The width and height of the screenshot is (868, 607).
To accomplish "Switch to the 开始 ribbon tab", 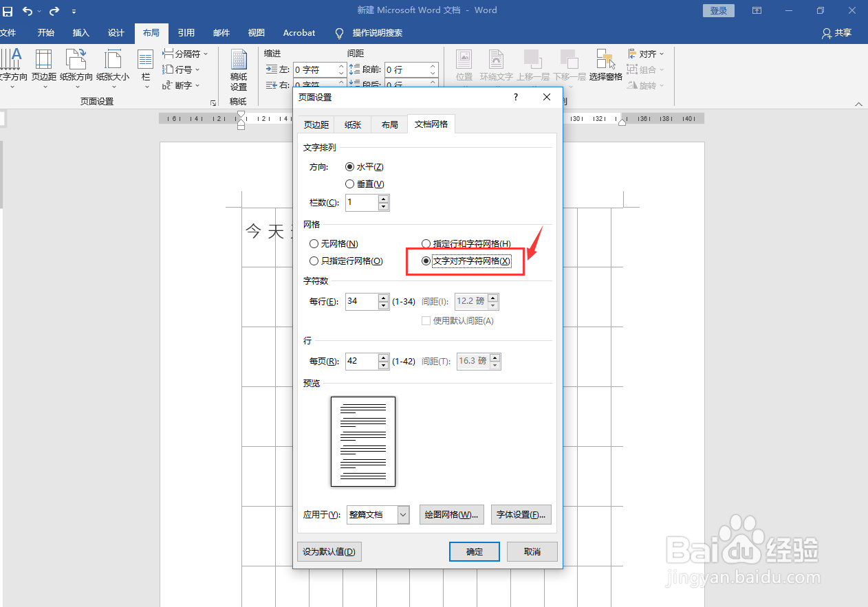I will point(46,33).
